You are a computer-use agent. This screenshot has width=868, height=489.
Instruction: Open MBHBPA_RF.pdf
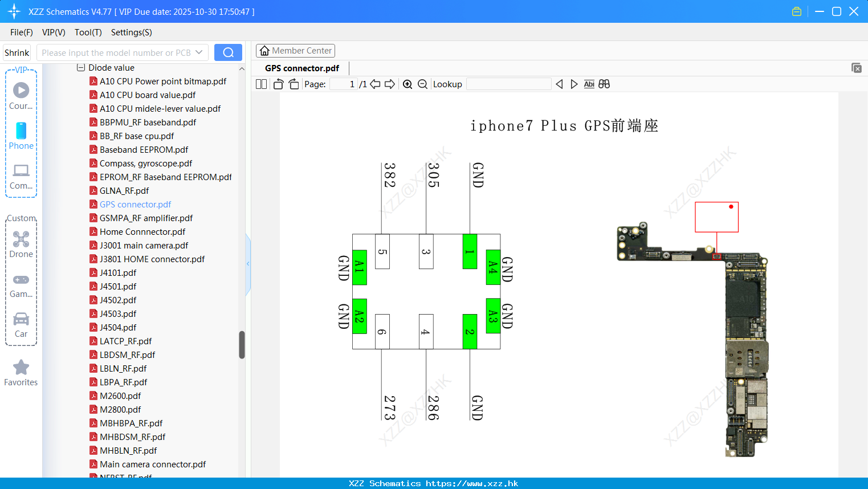click(x=131, y=423)
